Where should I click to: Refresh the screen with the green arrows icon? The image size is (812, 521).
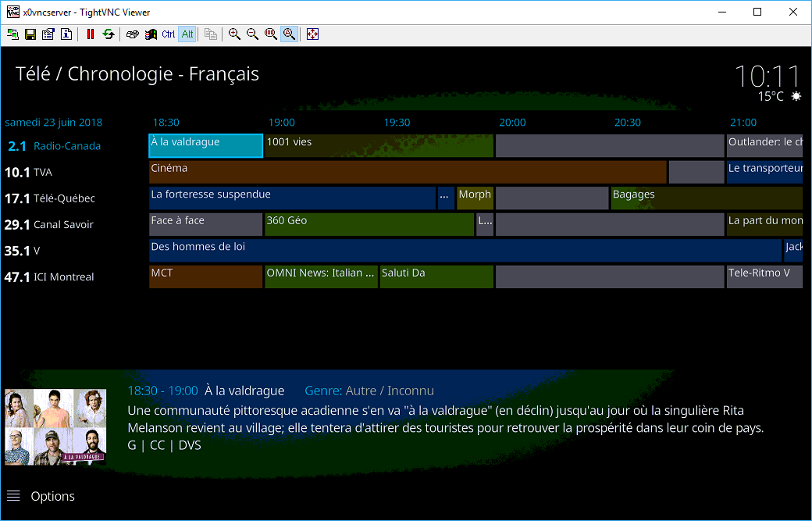tap(109, 34)
